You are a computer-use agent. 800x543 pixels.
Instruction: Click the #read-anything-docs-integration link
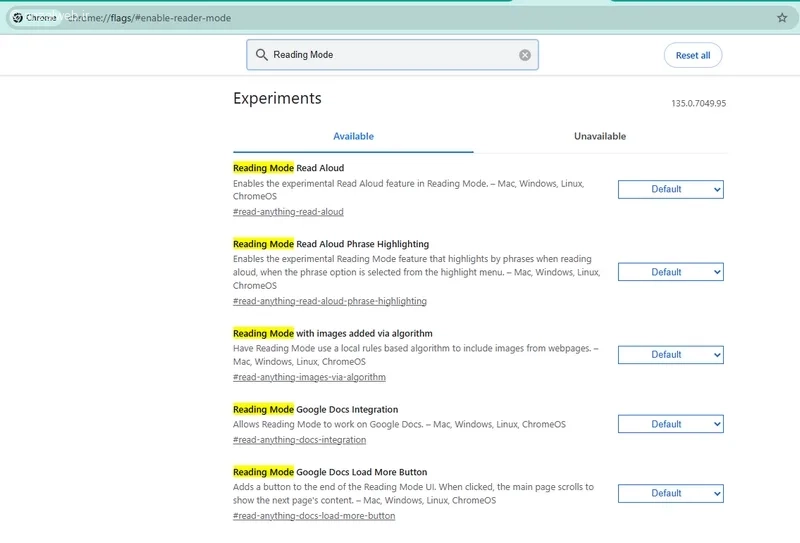click(299, 440)
